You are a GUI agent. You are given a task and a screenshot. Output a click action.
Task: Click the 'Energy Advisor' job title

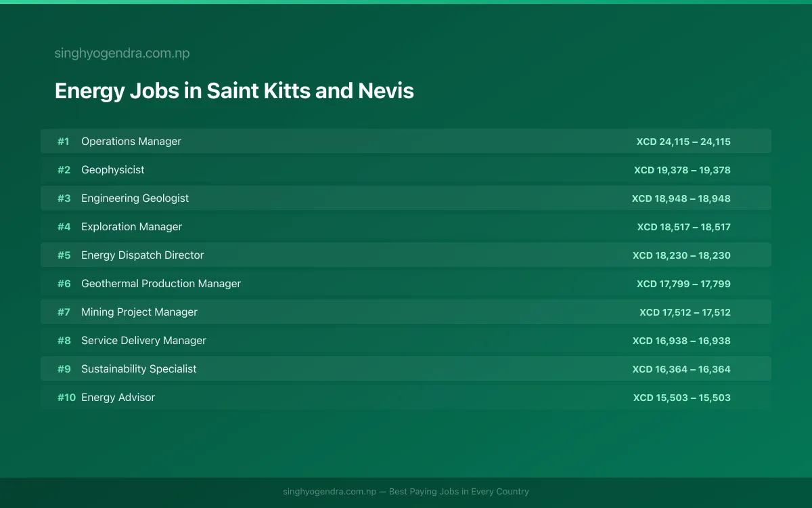[x=118, y=398]
